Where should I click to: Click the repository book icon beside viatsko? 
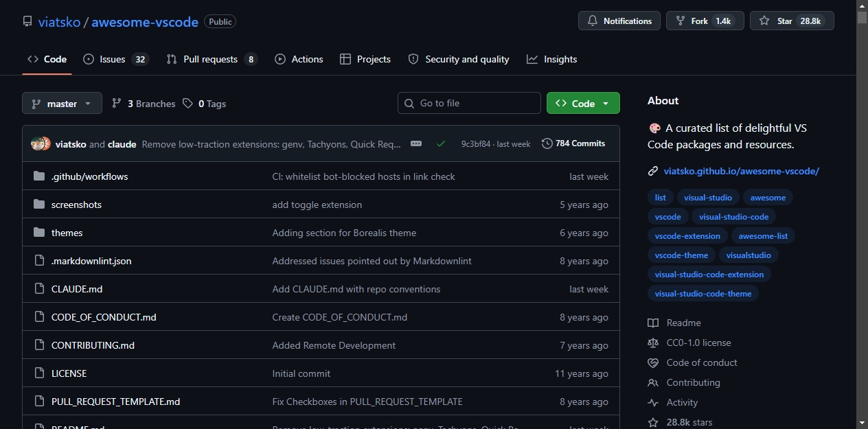tap(27, 22)
